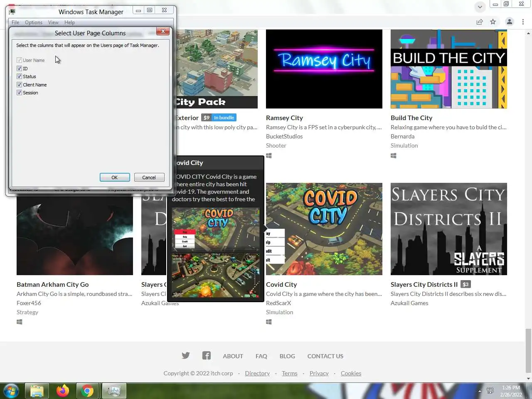Image resolution: width=532 pixels, height=399 pixels.
Task: Launch Firefox from the taskbar
Action: click(63, 391)
